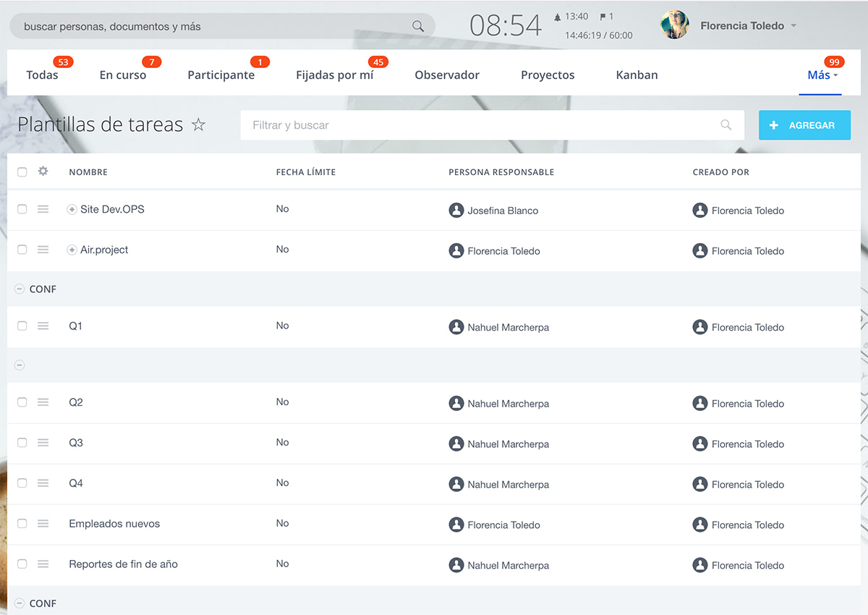
Task: Open the Más dropdown menu
Action: click(x=822, y=75)
